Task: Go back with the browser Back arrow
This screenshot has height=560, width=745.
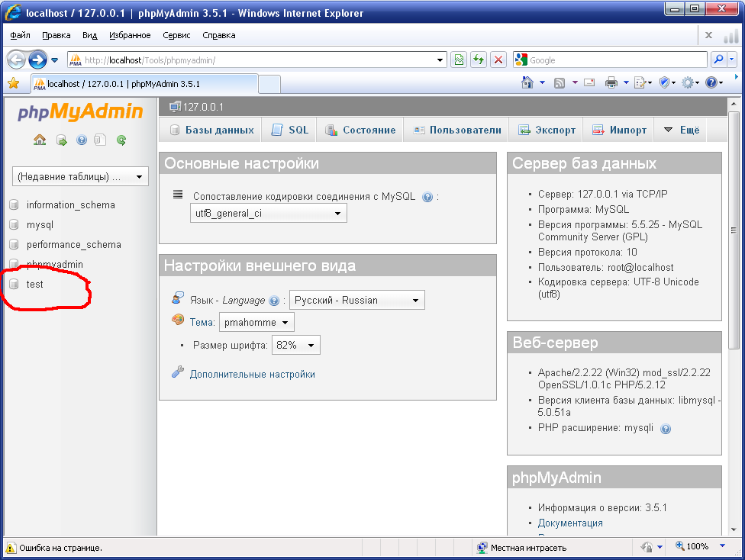Action: pyautogui.click(x=16, y=60)
